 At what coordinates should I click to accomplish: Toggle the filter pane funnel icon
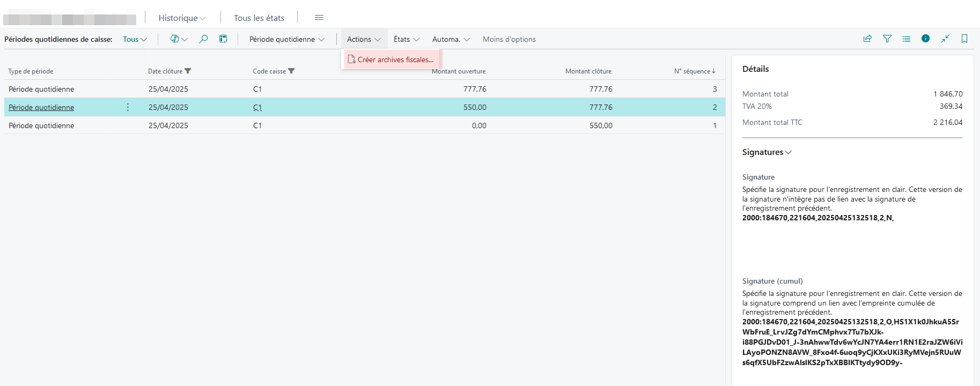[x=887, y=39]
